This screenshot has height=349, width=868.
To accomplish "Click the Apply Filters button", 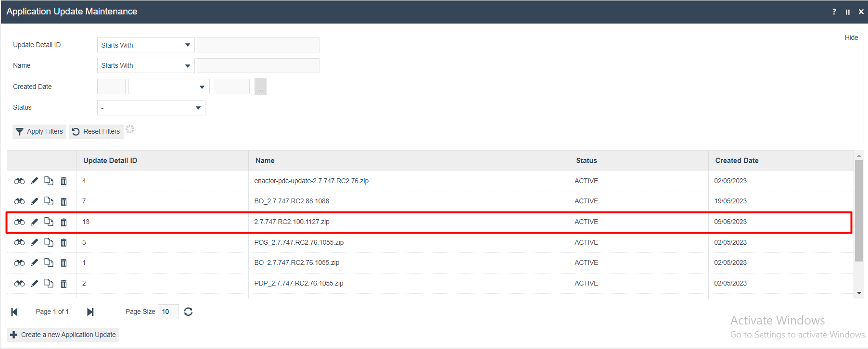I will coord(39,132).
